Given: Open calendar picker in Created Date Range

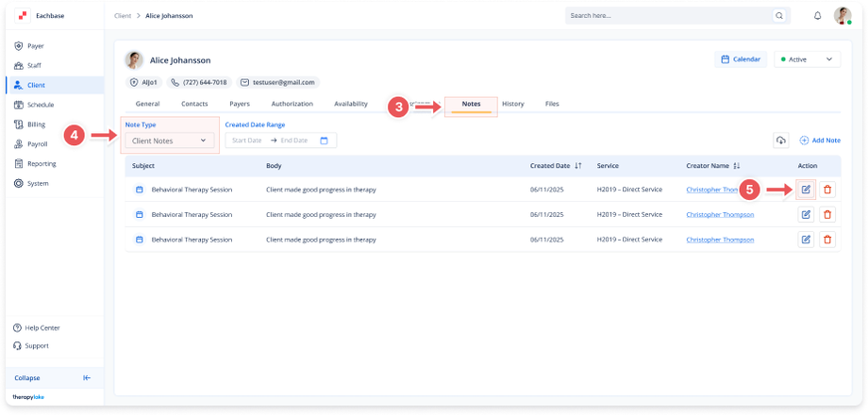Looking at the screenshot, I should coord(324,141).
